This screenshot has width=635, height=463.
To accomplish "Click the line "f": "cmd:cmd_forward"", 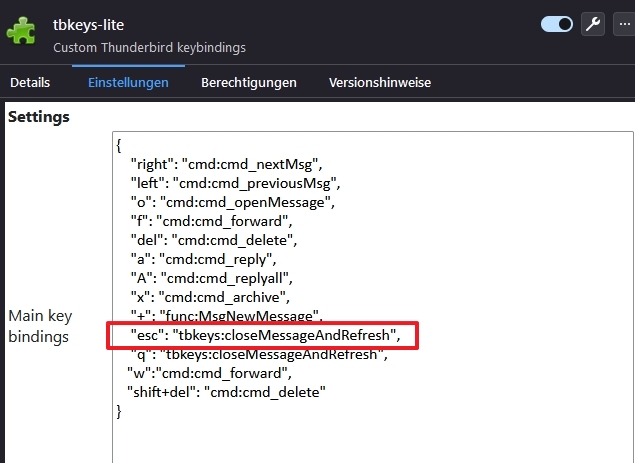I will pos(211,222).
